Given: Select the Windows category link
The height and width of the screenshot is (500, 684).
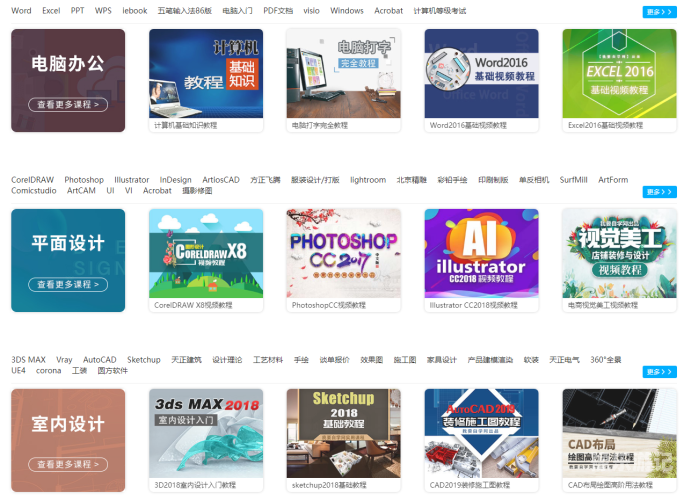Looking at the screenshot, I should pyautogui.click(x=346, y=10).
